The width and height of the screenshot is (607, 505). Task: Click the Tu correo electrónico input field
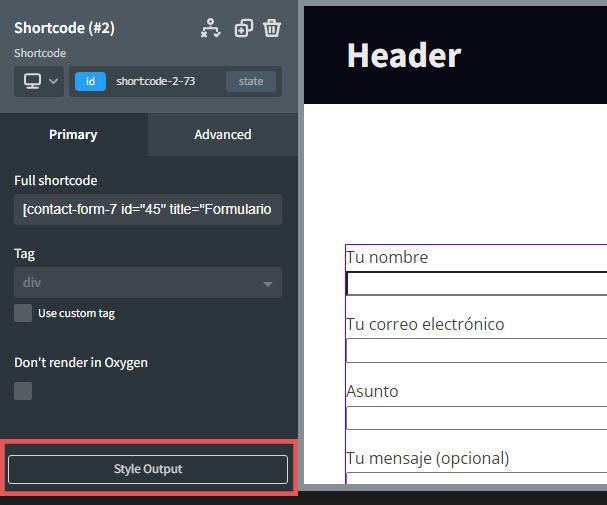coord(477,351)
